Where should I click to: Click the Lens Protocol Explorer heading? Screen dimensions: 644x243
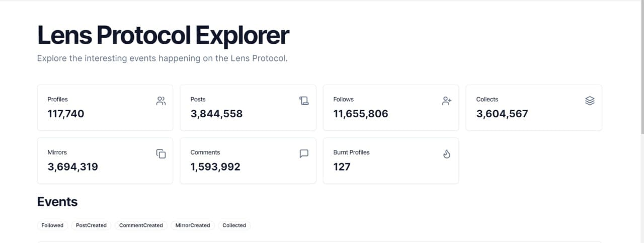163,35
